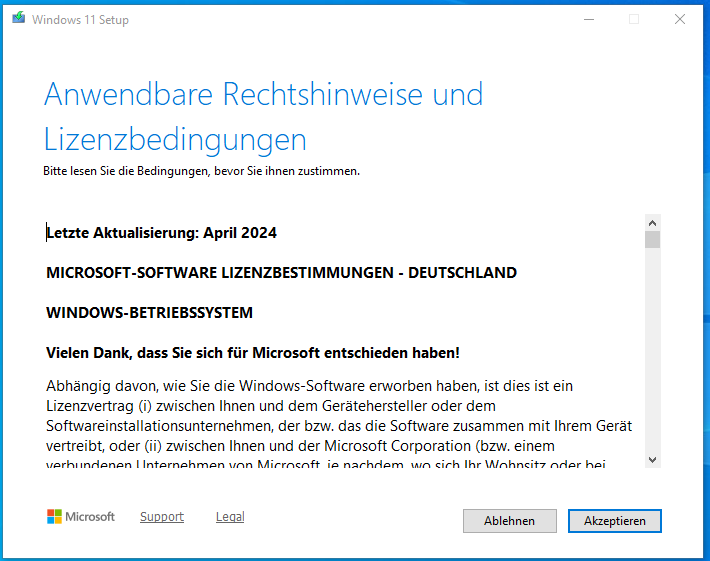The image size is (710, 561).
Task: Click the "Letzte Aktualisierung: April 2024" line
Action: (x=162, y=233)
